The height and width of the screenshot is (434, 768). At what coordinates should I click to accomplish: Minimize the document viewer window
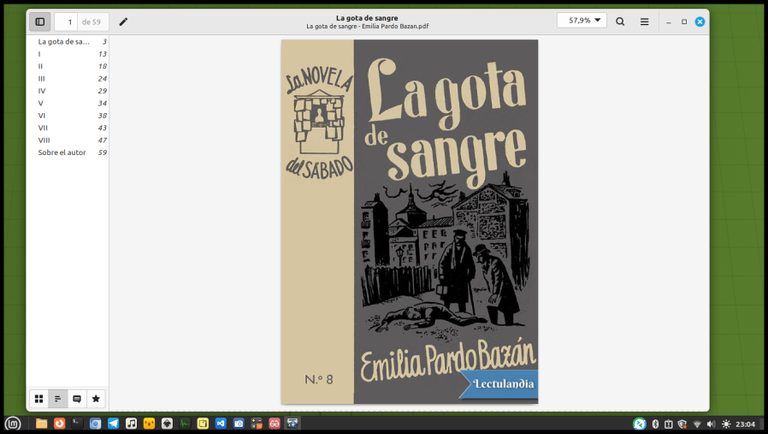tap(669, 22)
